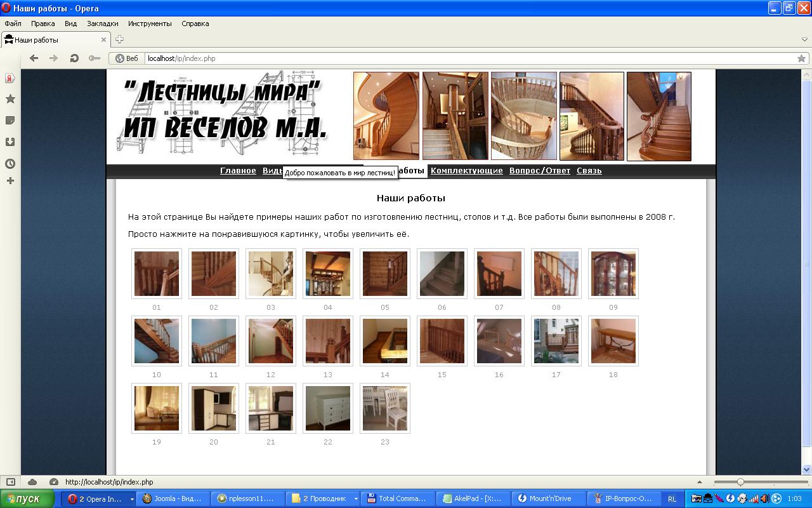The width and height of the screenshot is (812, 508).
Task: Click the Opera Link cloud icon
Action: coord(32,482)
